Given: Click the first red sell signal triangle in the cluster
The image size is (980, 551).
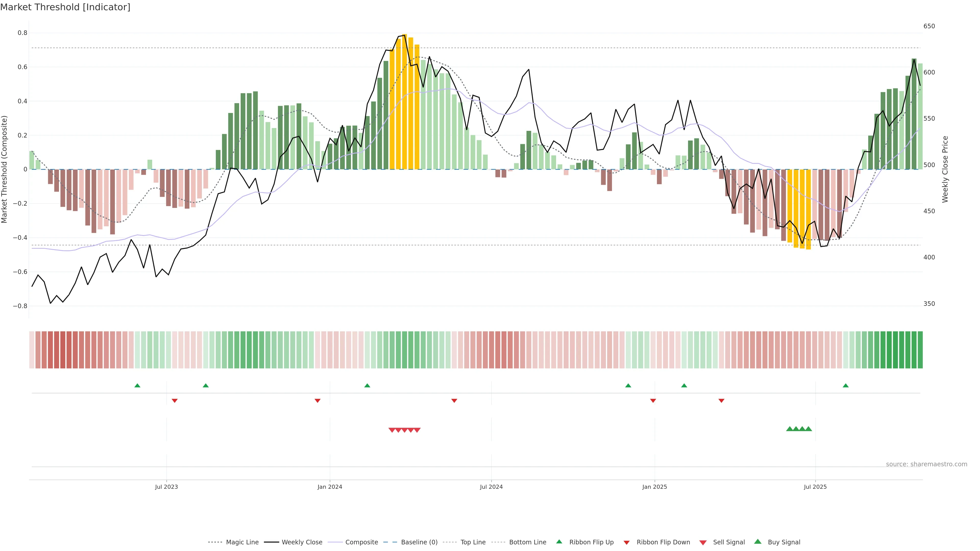Looking at the screenshot, I should tap(392, 430).
